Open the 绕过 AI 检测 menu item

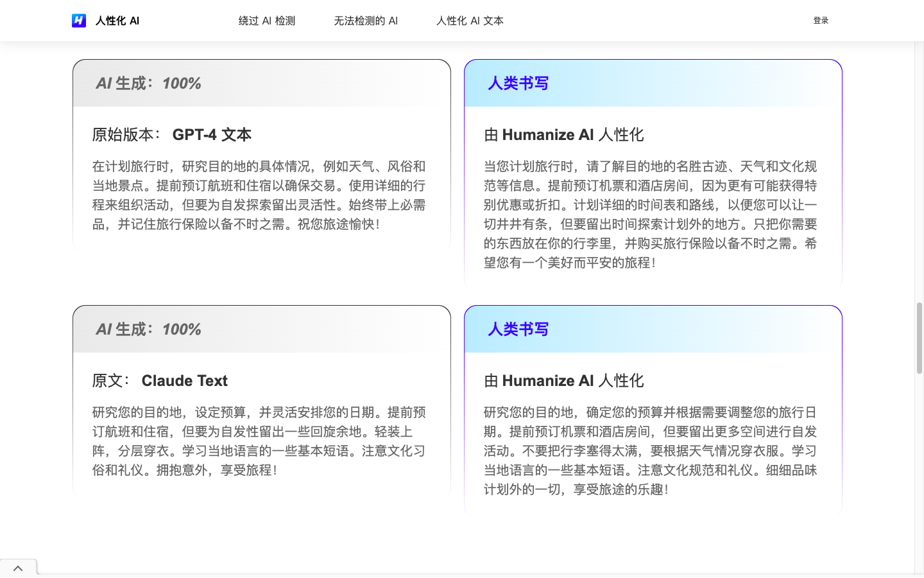pyautogui.click(x=267, y=21)
